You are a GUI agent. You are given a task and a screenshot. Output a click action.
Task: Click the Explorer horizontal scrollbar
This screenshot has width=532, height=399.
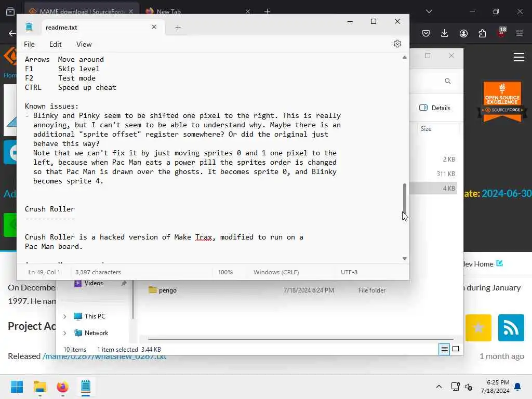(x=301, y=339)
